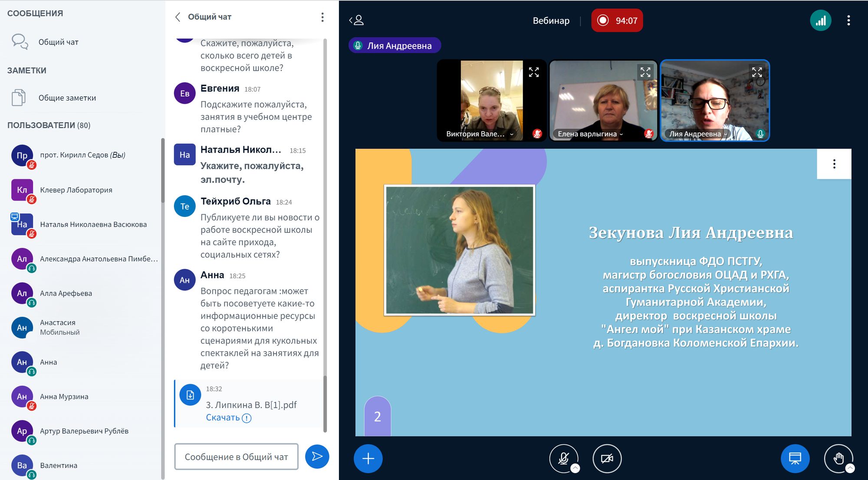Screen dimensions: 868x480
Task: Click the blue plus actions button
Action: pos(368,458)
